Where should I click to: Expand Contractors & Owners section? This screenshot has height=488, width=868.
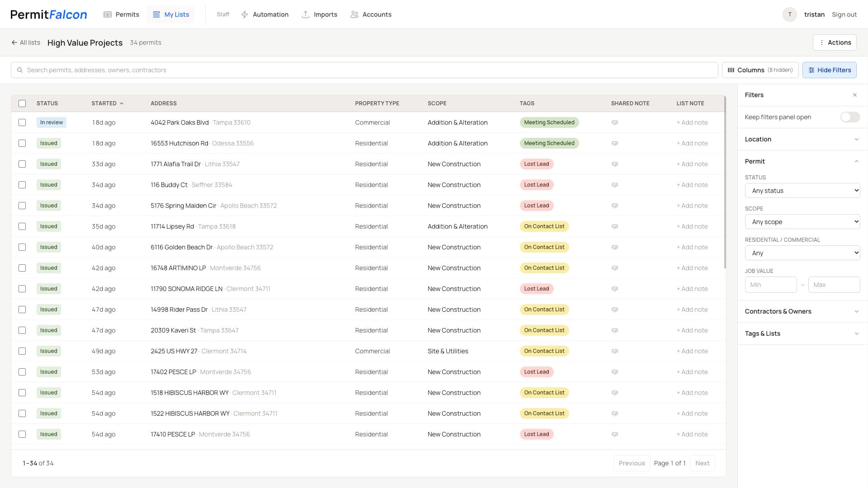(x=802, y=311)
